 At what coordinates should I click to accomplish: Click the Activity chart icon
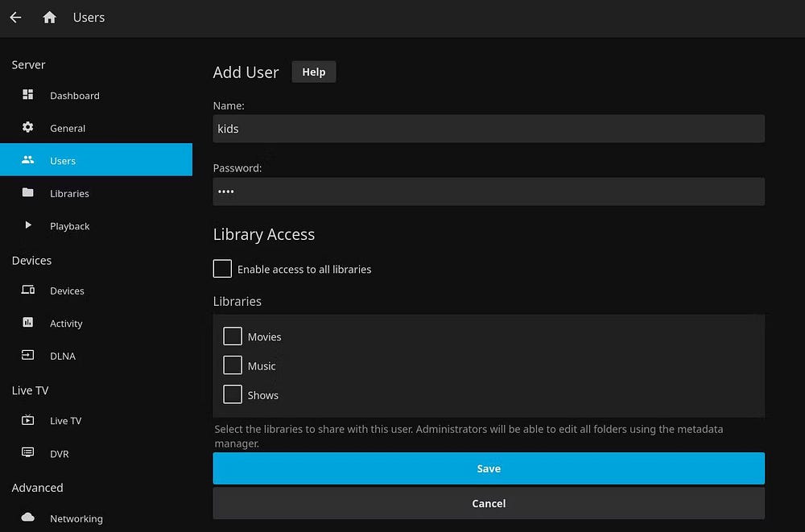[x=28, y=323]
